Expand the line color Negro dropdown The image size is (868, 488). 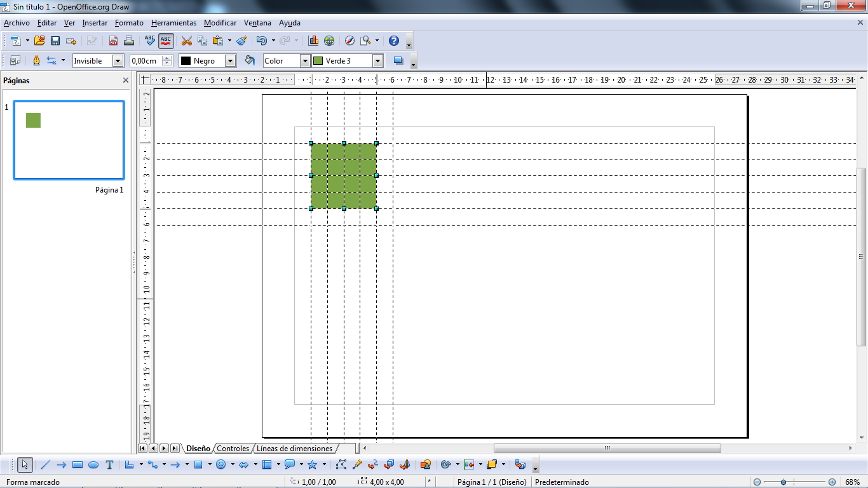[231, 61]
